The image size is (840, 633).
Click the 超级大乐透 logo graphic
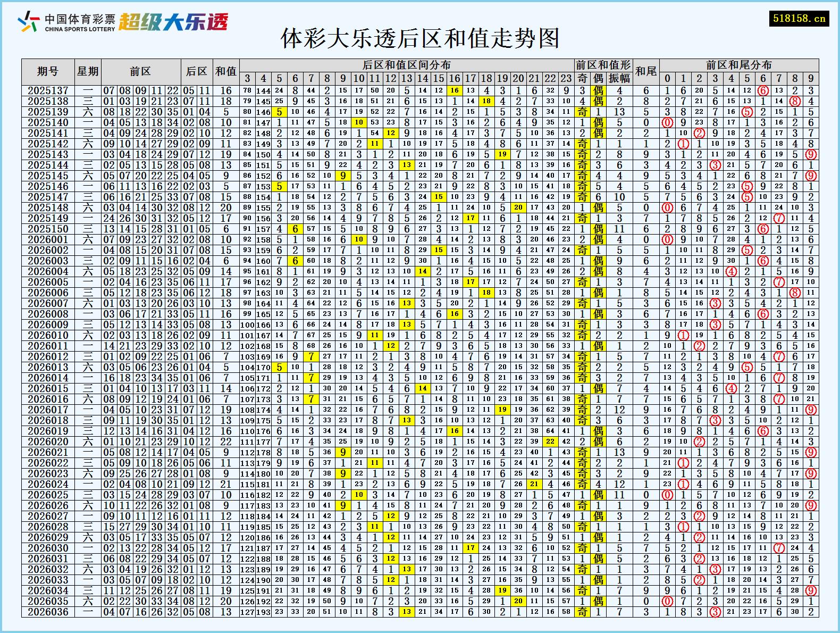click(x=173, y=22)
